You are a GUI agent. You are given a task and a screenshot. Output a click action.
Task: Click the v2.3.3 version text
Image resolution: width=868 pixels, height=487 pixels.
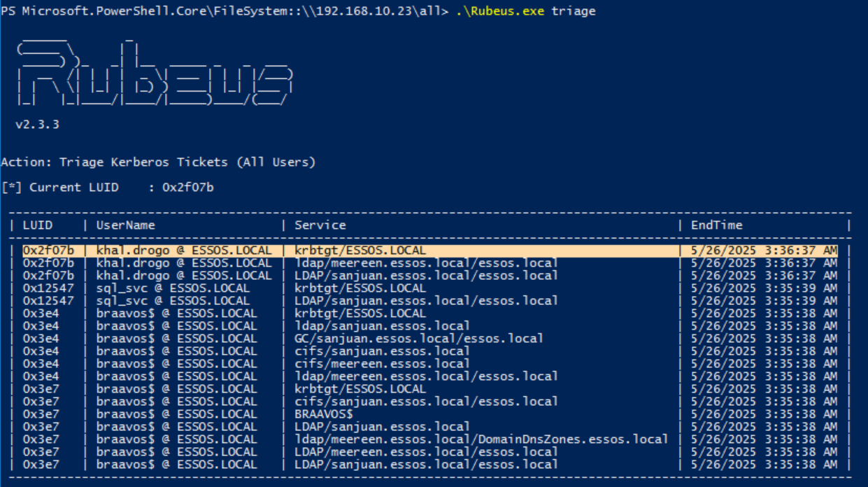tap(37, 125)
